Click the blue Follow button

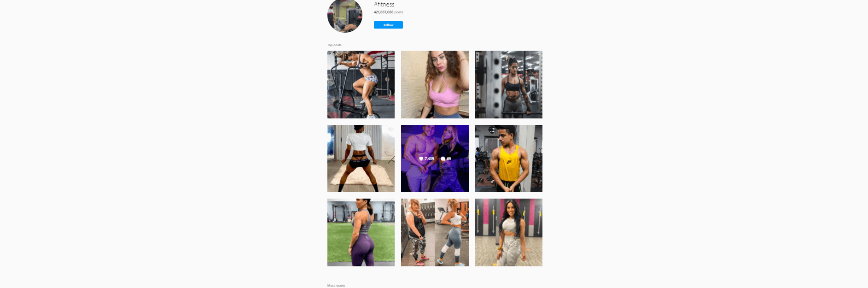(388, 25)
